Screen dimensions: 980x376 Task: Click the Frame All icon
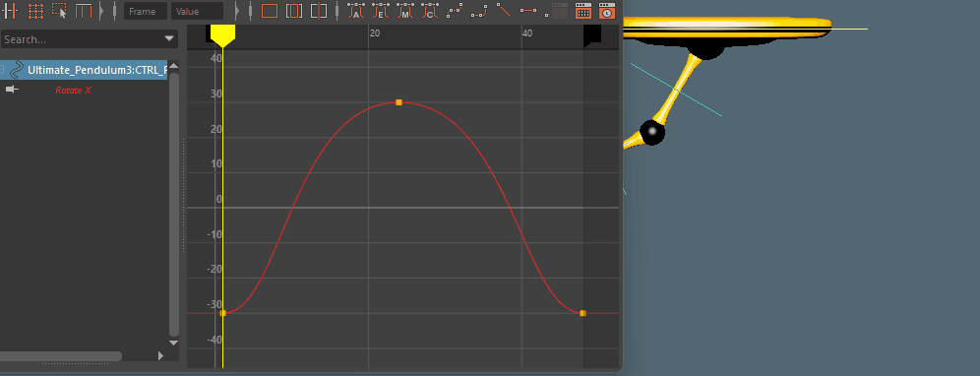(x=270, y=11)
